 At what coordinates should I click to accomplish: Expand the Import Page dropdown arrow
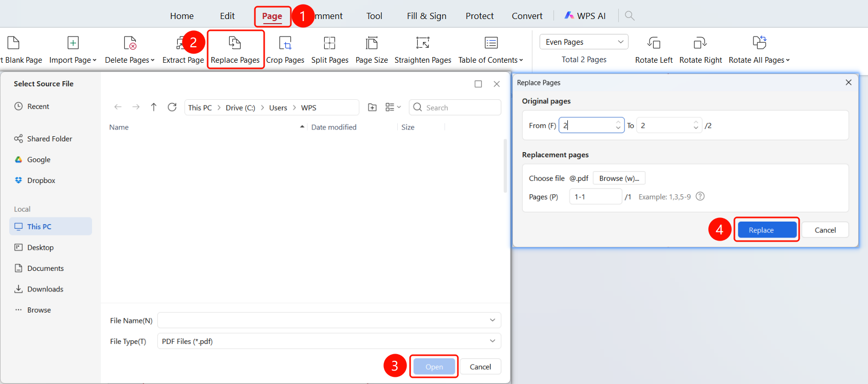coord(95,60)
